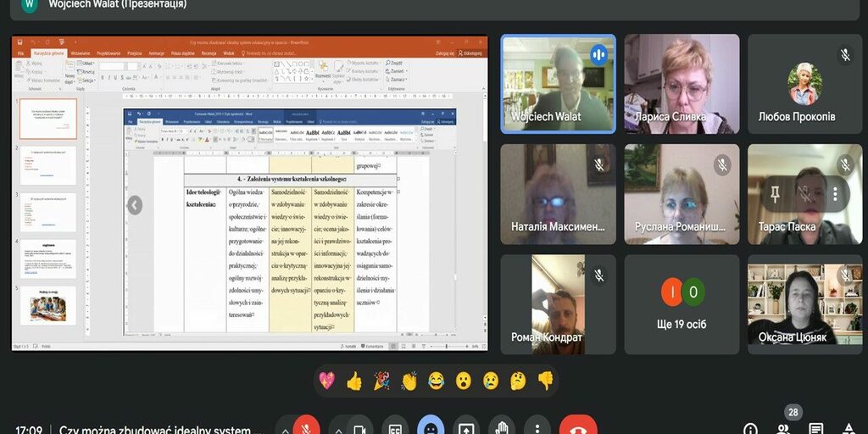Raise hand in the meeting

tap(502, 428)
